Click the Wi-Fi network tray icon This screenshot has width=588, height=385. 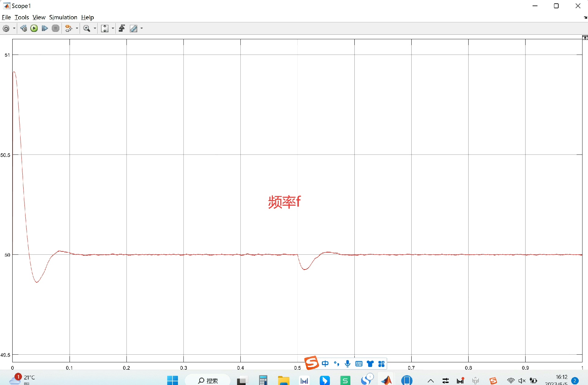pos(511,381)
